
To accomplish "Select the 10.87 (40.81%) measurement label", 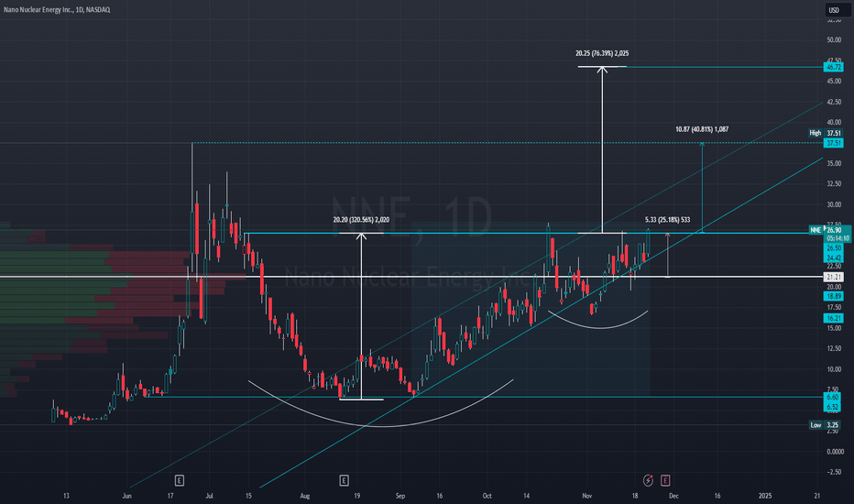I will point(702,129).
